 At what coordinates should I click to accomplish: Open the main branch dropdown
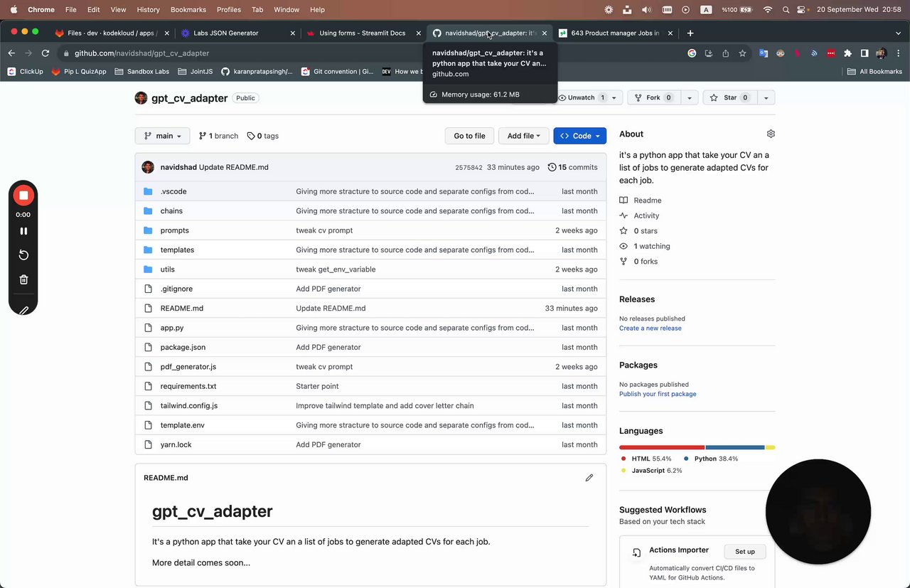point(163,136)
